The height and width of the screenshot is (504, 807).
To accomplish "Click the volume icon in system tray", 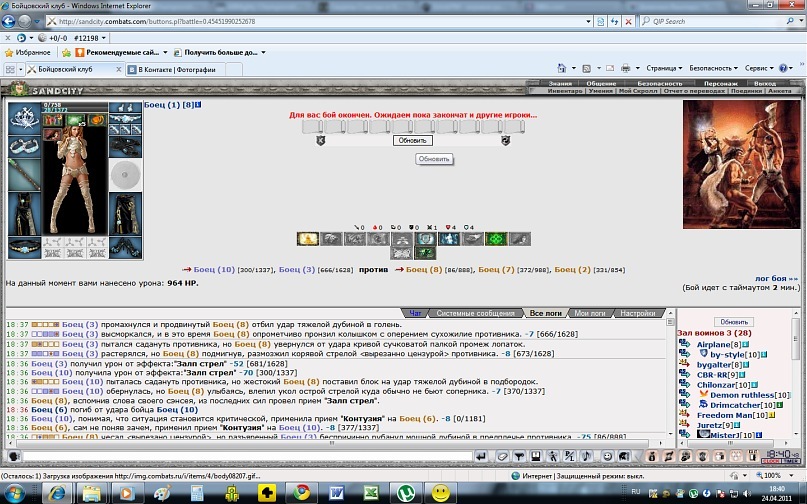I will (x=746, y=493).
